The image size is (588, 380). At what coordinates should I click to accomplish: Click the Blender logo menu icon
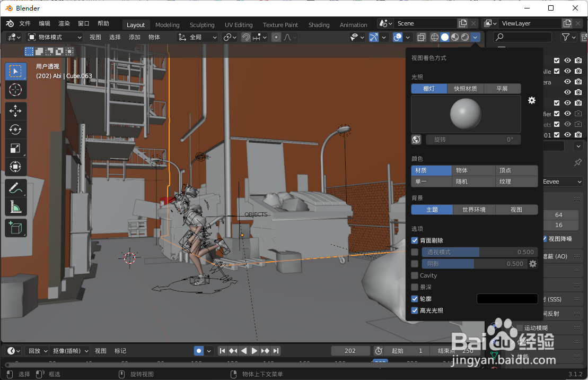(x=10, y=24)
